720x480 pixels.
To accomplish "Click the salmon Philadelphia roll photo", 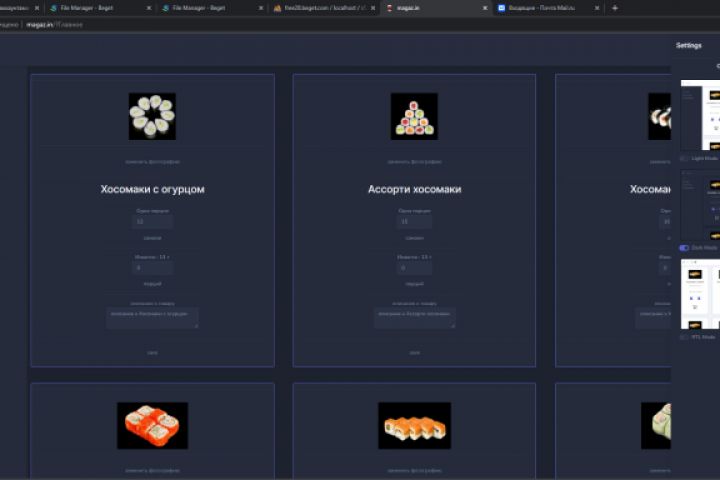I will (x=415, y=425).
